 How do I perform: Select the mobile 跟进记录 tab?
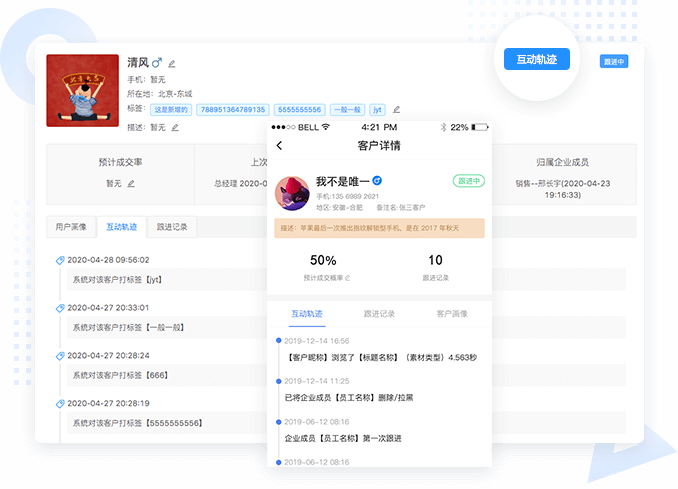click(x=379, y=314)
